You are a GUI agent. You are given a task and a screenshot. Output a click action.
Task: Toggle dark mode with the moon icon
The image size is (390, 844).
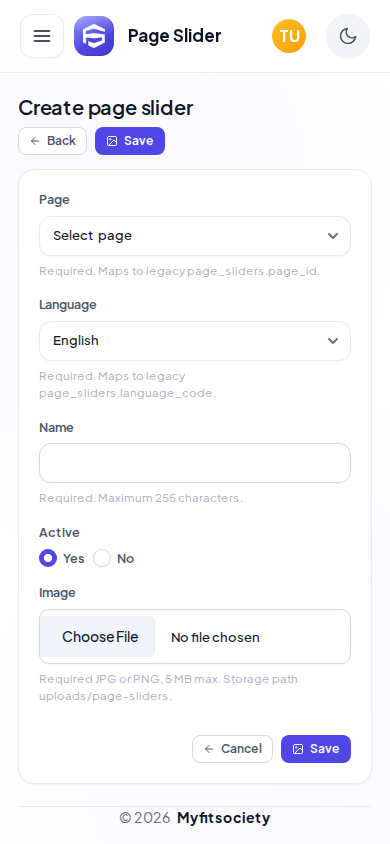348,36
